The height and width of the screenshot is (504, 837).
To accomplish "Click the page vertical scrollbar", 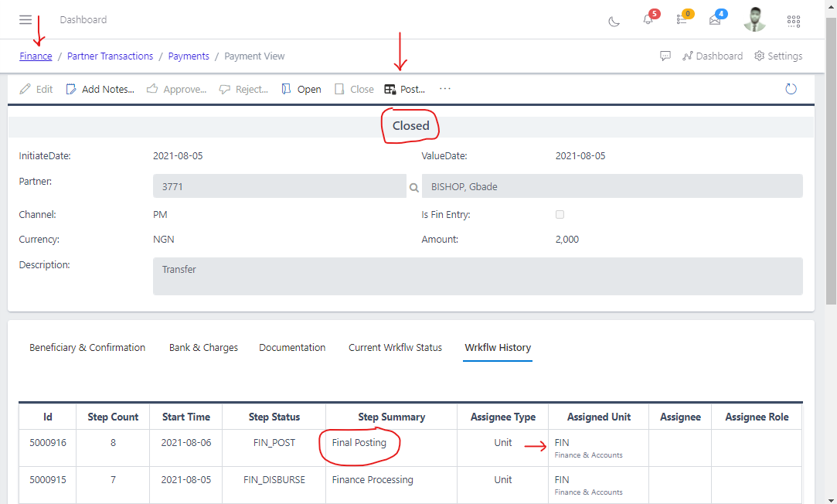I will point(831,155).
